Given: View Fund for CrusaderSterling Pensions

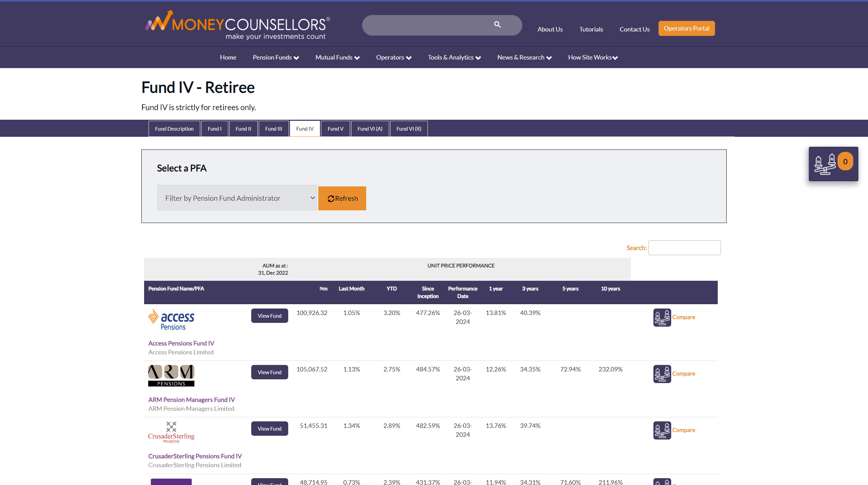Looking at the screenshot, I should pos(270,429).
